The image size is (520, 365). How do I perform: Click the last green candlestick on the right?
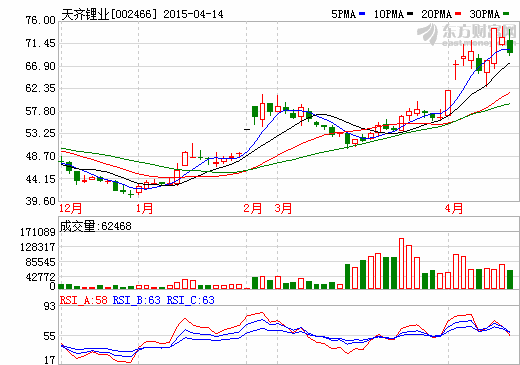(x=510, y=46)
